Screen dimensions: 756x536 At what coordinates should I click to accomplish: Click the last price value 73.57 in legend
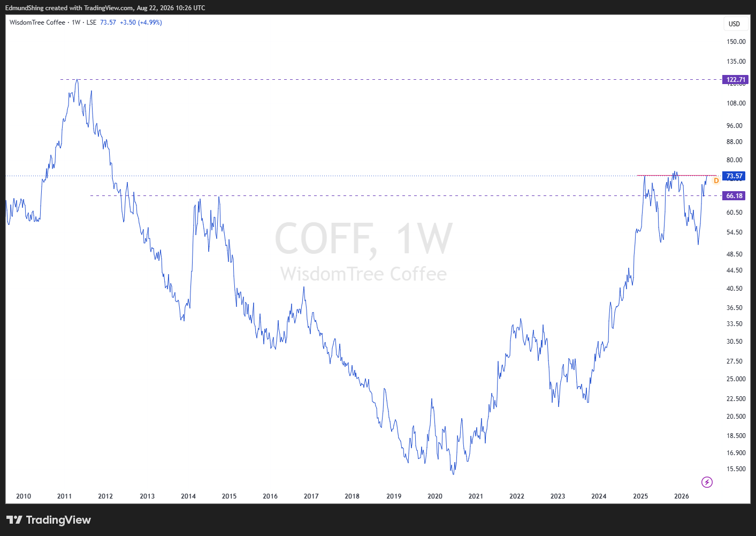point(108,22)
